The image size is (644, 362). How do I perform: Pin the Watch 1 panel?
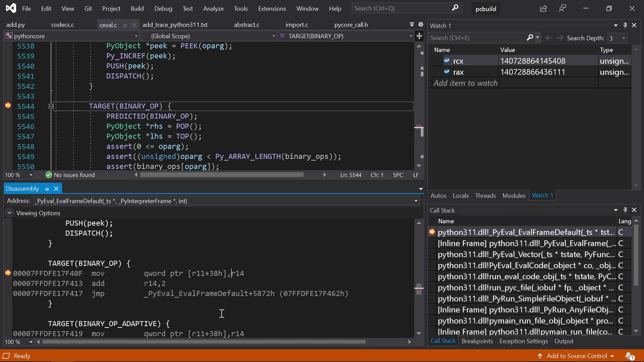point(625,25)
